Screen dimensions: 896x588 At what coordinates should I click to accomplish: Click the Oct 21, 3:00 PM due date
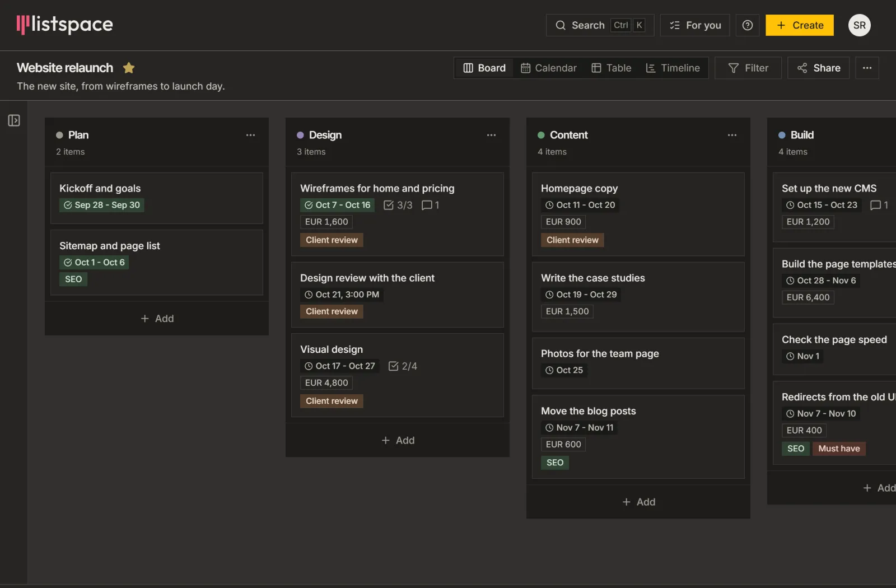[x=342, y=295]
